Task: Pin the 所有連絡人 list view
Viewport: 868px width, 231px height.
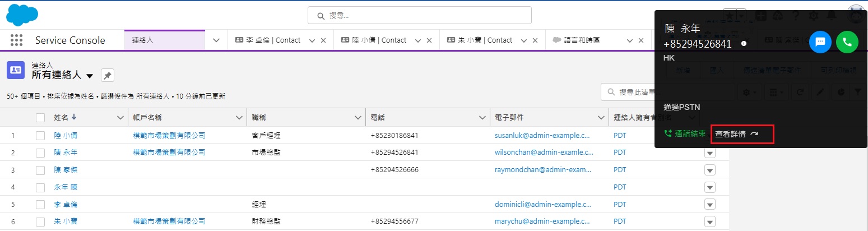Action: pyautogui.click(x=107, y=75)
